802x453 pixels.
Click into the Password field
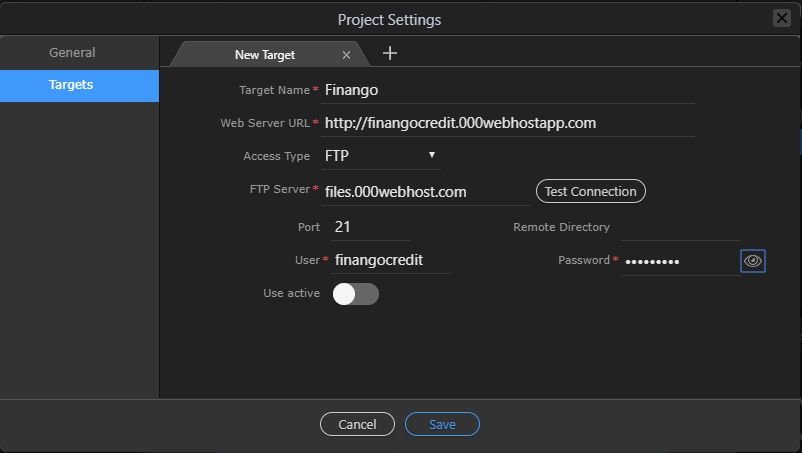(x=679, y=261)
